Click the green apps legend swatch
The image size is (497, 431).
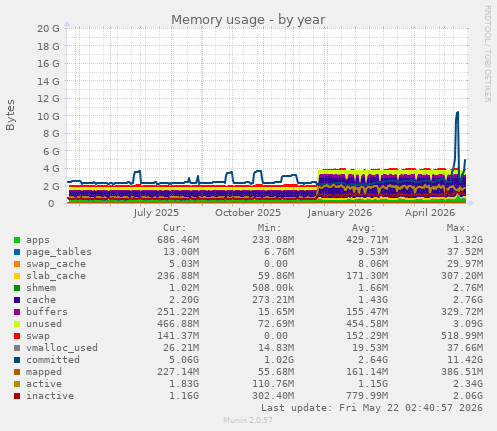pyautogui.click(x=17, y=240)
